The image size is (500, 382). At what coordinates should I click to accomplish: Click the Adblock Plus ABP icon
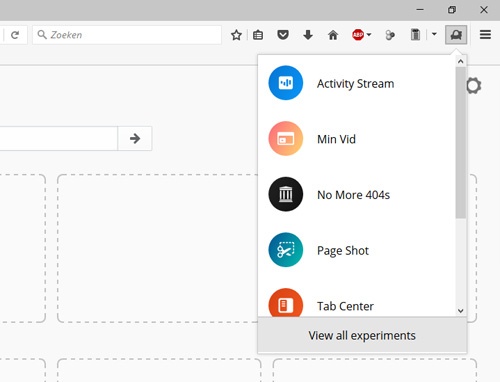[x=358, y=35]
